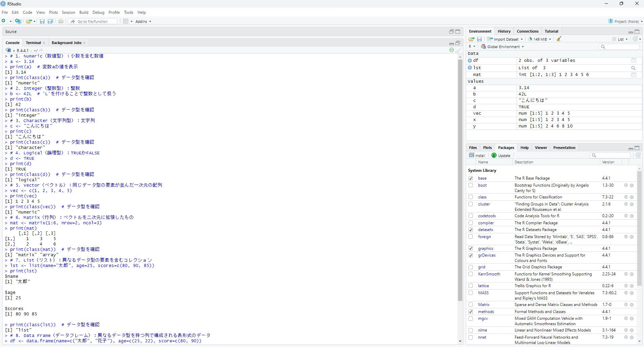Tick the class package checkbox

(x=471, y=197)
